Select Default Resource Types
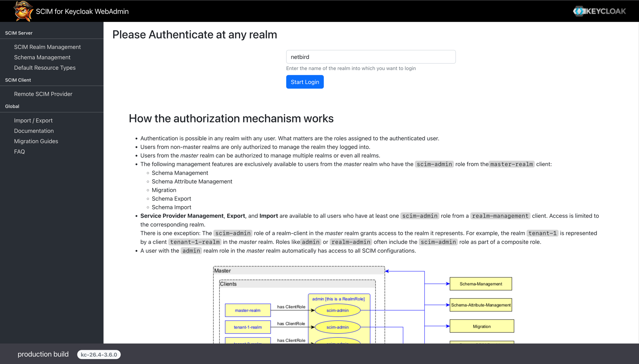Screen dimensions: 639x364 tap(45, 68)
